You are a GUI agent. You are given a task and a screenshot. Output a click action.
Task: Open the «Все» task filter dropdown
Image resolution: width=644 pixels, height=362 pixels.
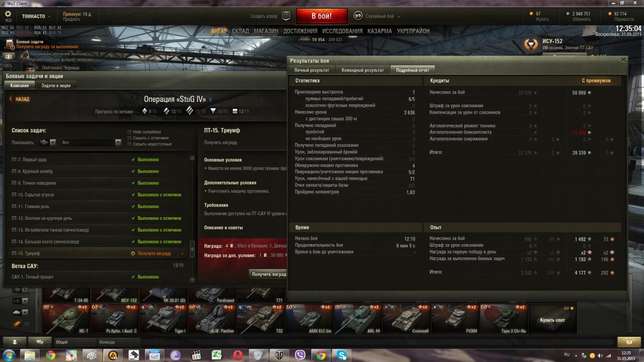91,142
